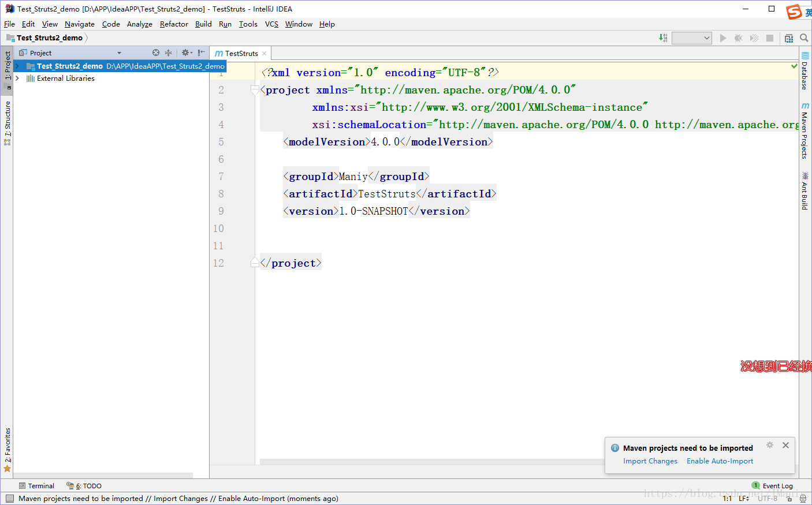Click the version 1.0-SNAPSHOT line
Viewport: 812px width, 505px height.
click(x=377, y=211)
